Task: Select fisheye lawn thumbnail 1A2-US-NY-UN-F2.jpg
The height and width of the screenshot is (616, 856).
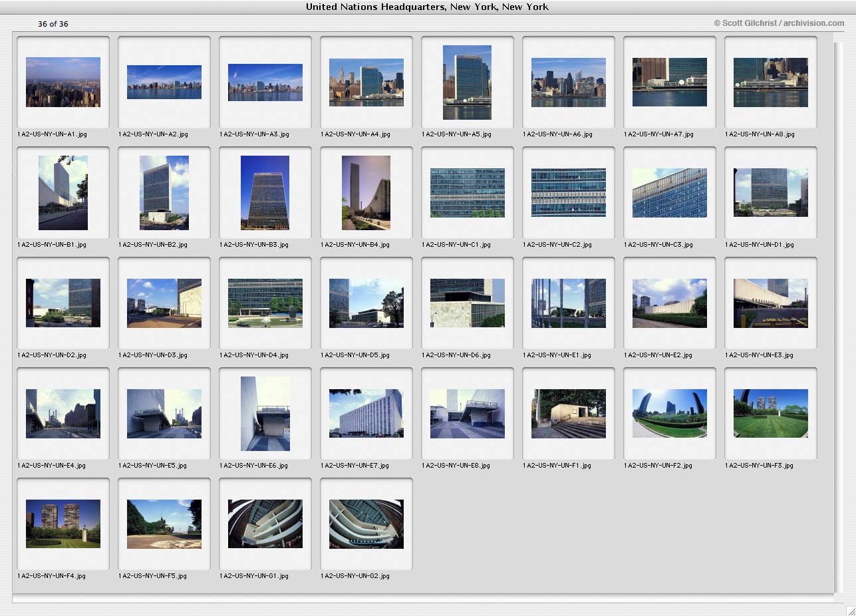Action: point(670,413)
